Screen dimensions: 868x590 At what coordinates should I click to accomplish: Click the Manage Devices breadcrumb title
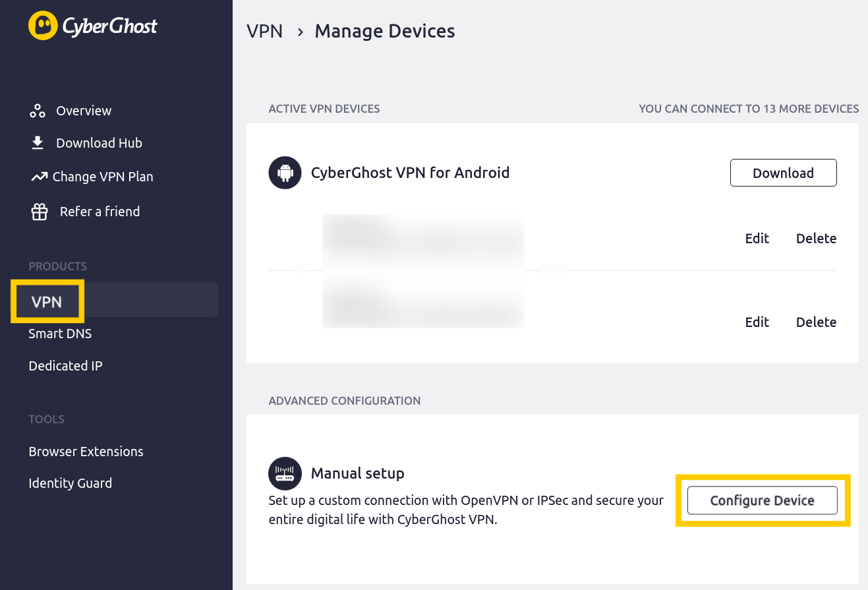(x=385, y=31)
